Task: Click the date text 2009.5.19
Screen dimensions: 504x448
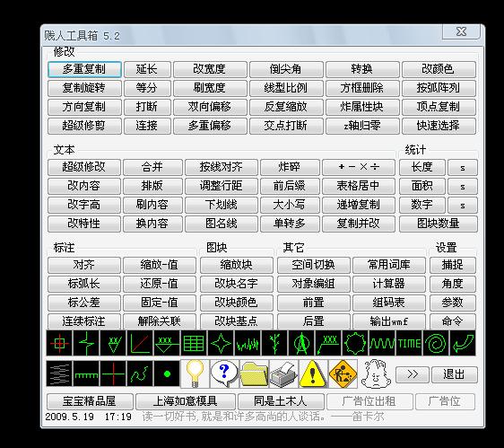Action: [69, 417]
